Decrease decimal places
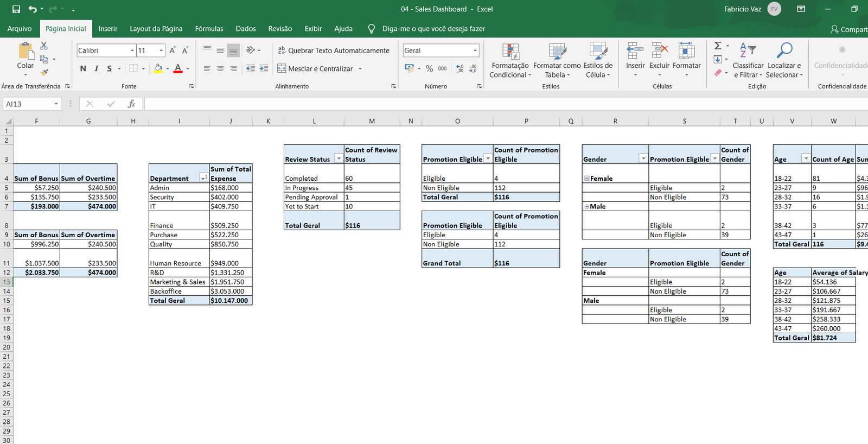The image size is (868, 444). tap(473, 68)
